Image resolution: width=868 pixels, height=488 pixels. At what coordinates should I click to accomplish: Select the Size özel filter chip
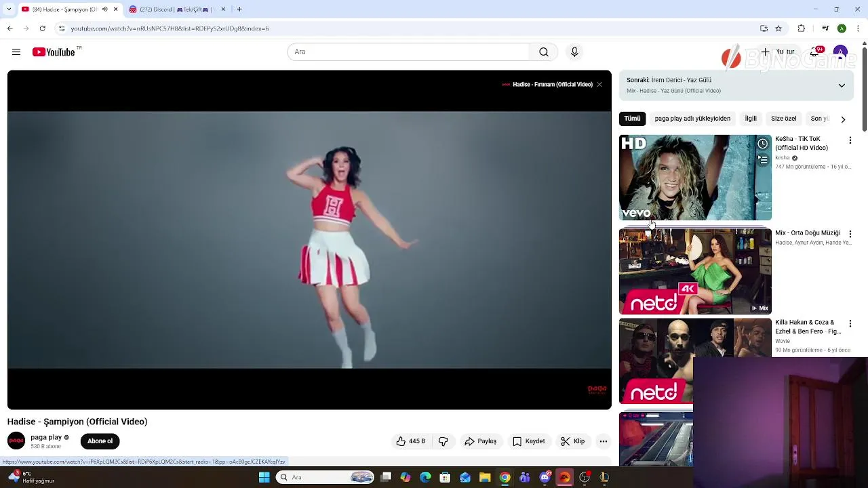(784, 119)
